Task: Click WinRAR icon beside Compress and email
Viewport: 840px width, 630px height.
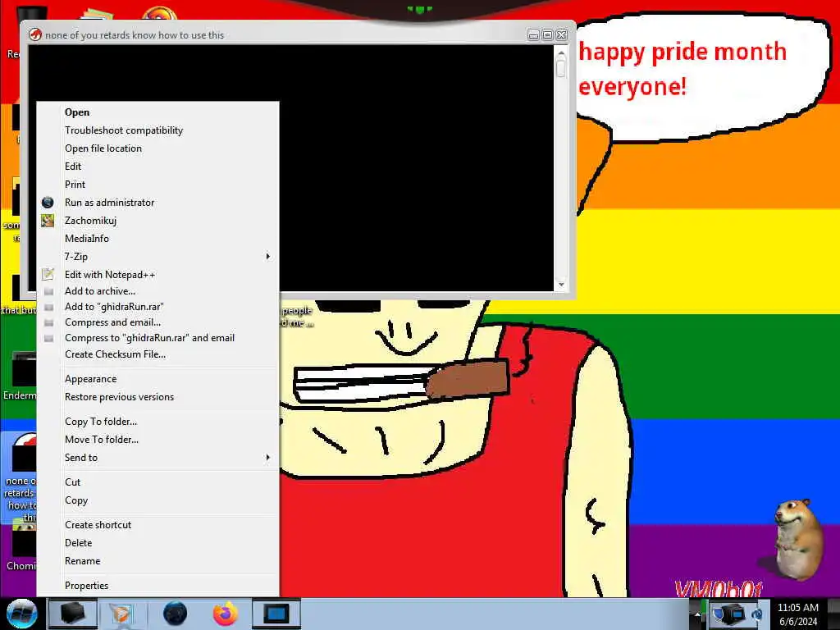Action: point(48,322)
